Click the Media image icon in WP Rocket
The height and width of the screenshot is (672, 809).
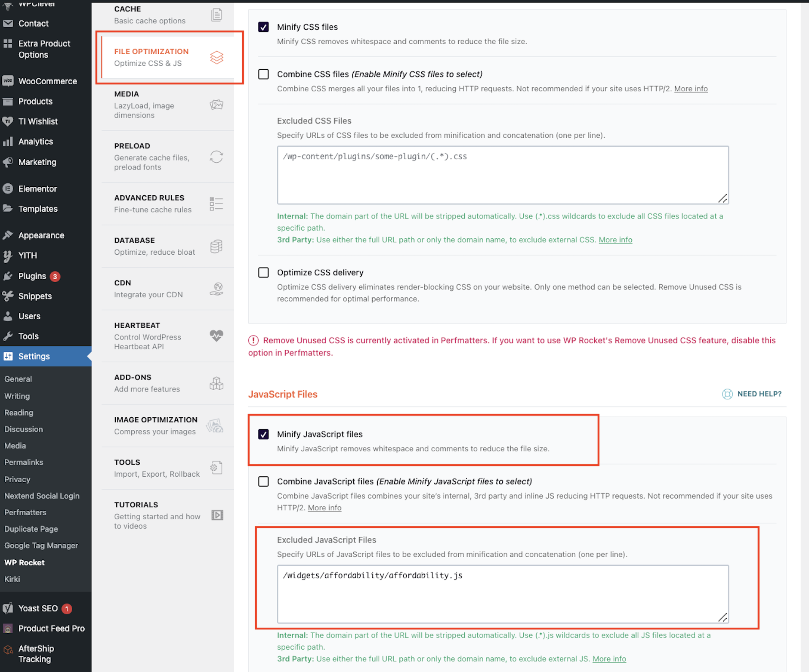click(x=216, y=105)
